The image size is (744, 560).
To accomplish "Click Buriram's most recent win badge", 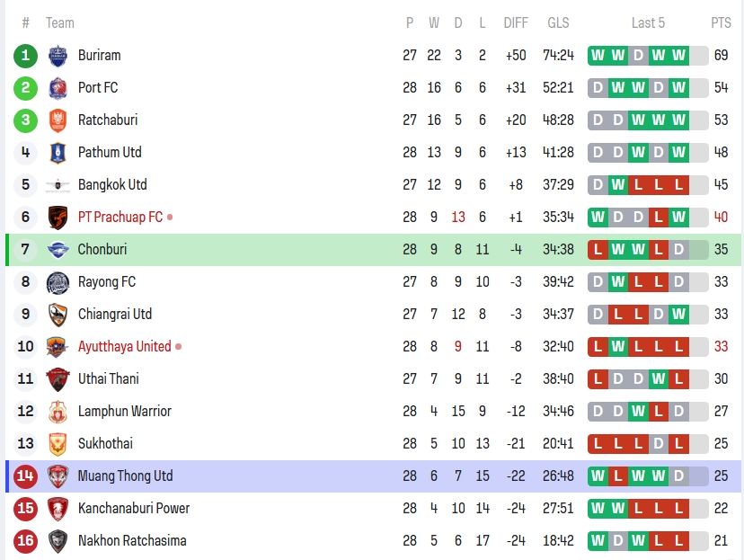I will click(x=678, y=55).
